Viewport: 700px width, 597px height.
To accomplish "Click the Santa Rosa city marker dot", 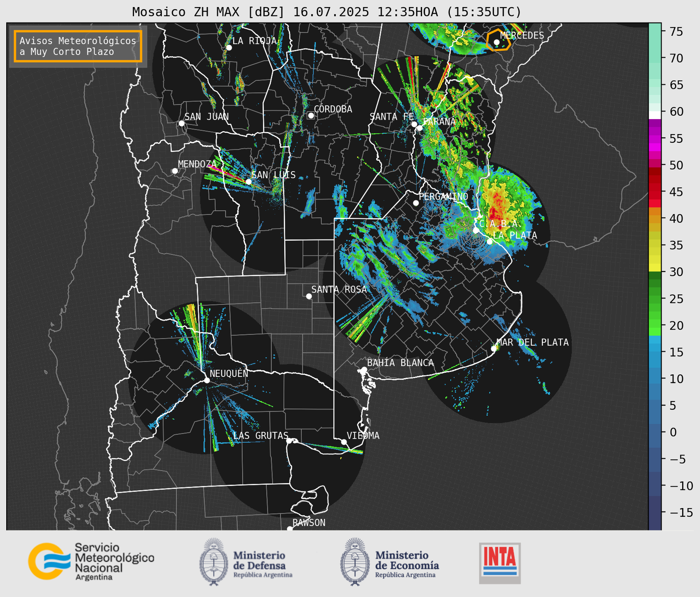I will tap(309, 296).
